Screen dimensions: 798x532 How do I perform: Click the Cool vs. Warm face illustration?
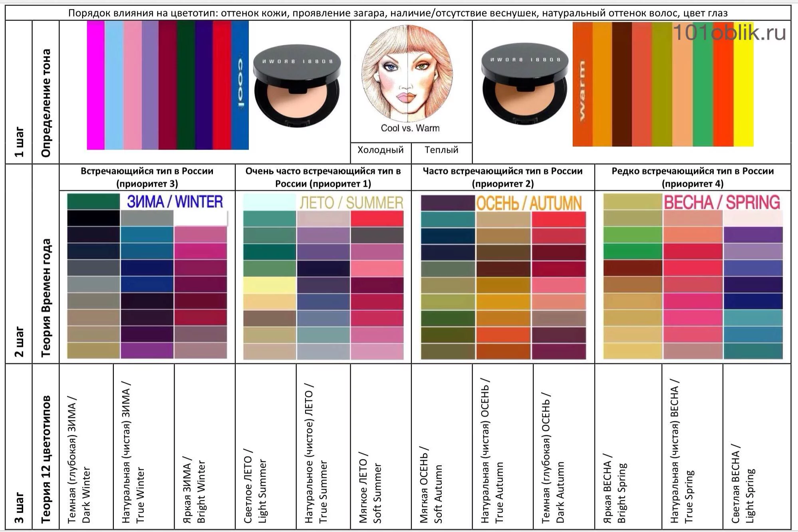[x=407, y=73]
